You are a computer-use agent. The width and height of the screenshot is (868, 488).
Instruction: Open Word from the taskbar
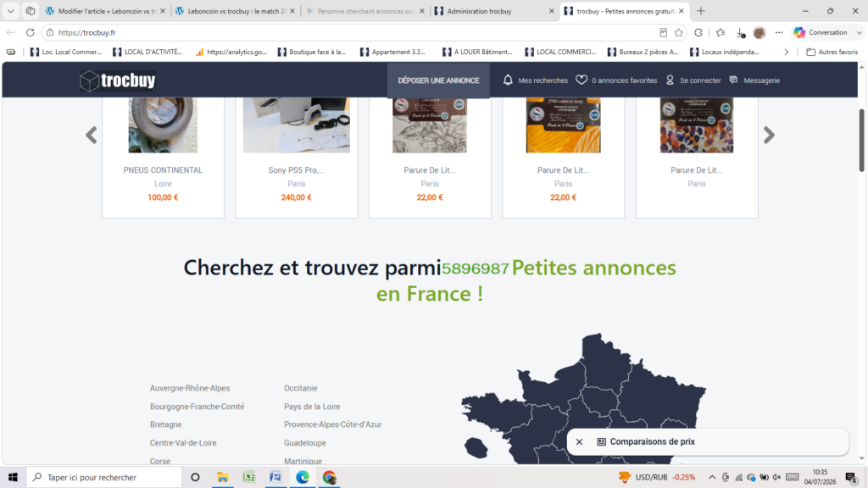point(275,477)
